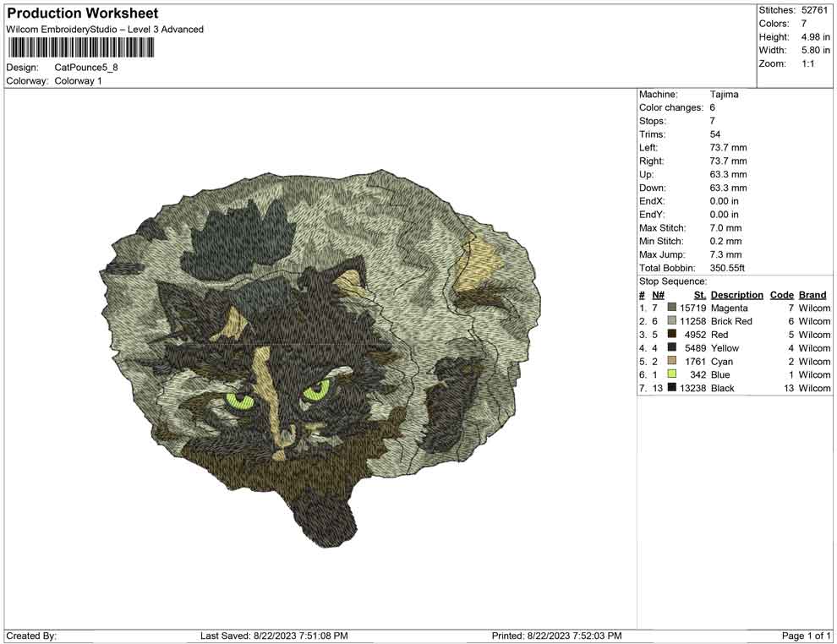Click the Brand column header
This screenshot has width=837, height=644.
click(812, 295)
